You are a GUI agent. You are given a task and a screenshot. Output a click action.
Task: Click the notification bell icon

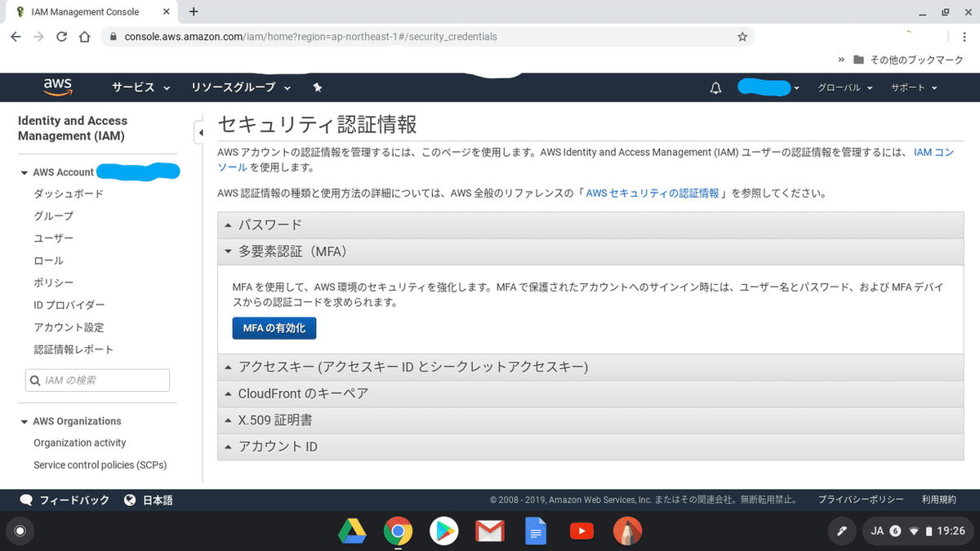715,87
